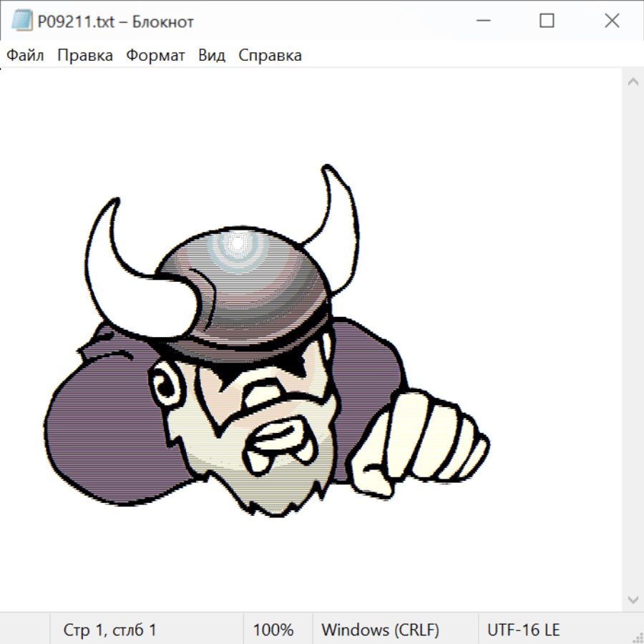Open the Файл menu
This screenshot has width=644, height=644.
25,56
